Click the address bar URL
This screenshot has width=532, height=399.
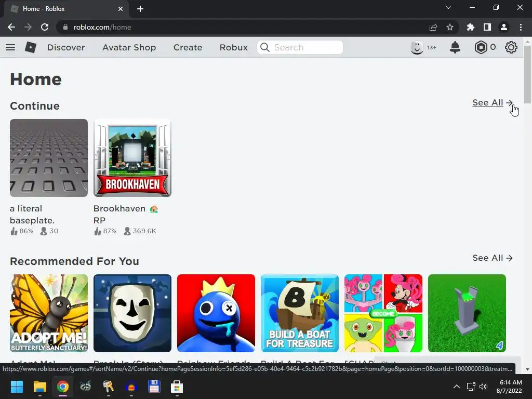(102, 27)
